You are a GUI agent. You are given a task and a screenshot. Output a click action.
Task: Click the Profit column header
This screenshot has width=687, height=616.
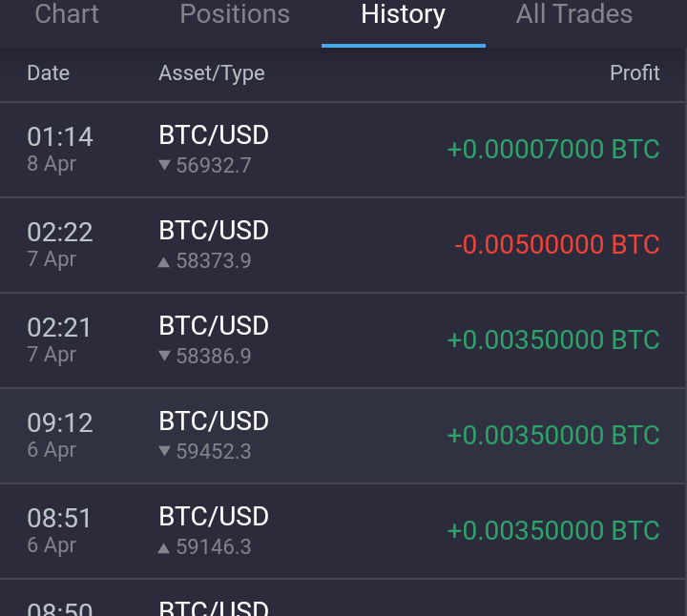tap(635, 72)
